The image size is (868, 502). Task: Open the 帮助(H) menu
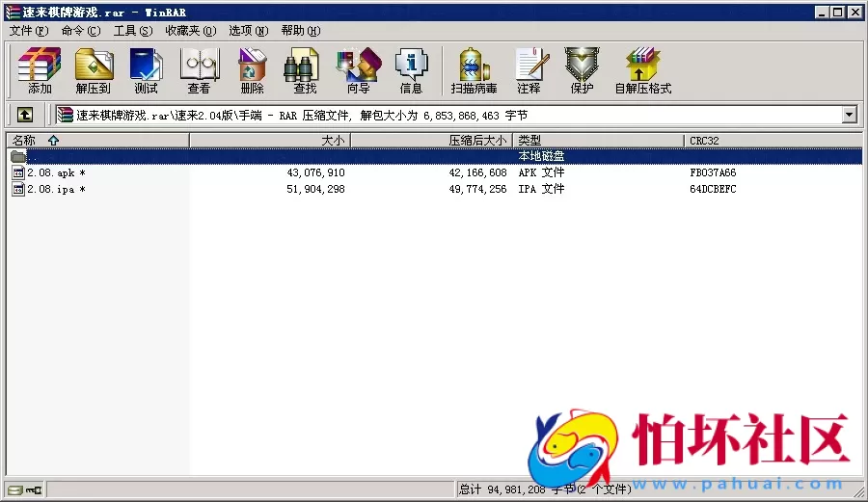pyautogui.click(x=301, y=31)
